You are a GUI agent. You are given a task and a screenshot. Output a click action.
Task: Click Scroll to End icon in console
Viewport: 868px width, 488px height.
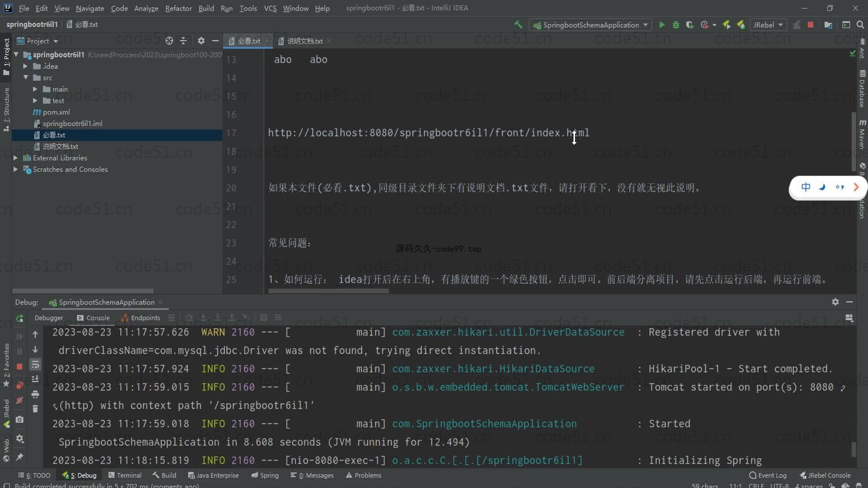pyautogui.click(x=35, y=379)
